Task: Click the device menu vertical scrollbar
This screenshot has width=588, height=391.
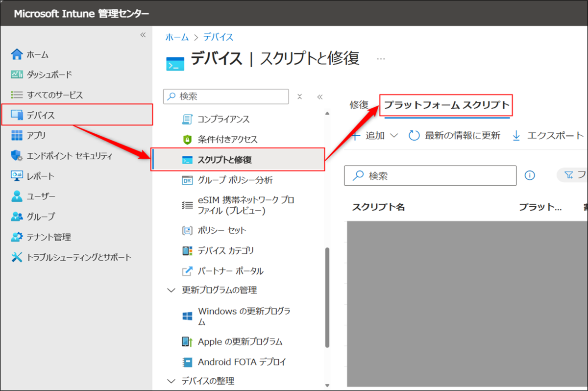Action: click(328, 298)
